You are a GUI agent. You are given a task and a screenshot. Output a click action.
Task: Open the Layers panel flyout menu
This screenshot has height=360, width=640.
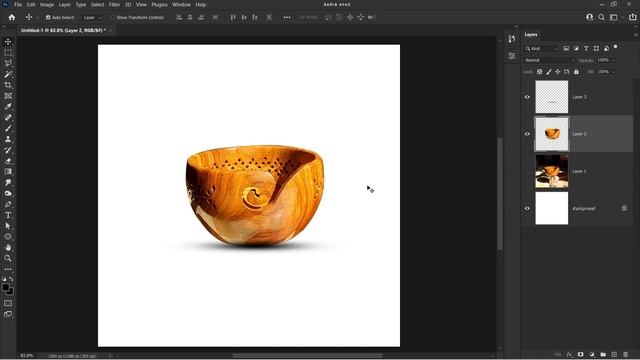click(x=636, y=35)
